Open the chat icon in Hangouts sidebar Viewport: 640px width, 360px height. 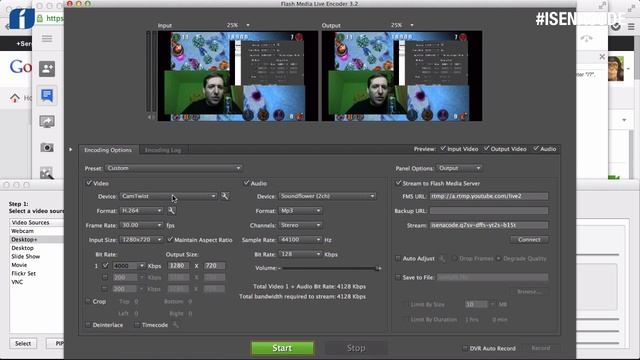coord(47,96)
